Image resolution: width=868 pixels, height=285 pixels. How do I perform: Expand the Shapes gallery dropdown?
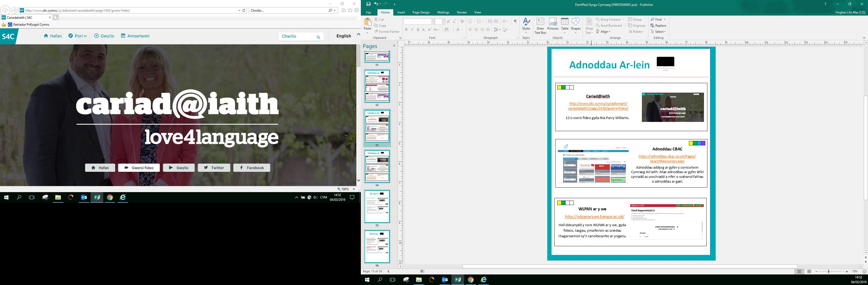click(576, 33)
